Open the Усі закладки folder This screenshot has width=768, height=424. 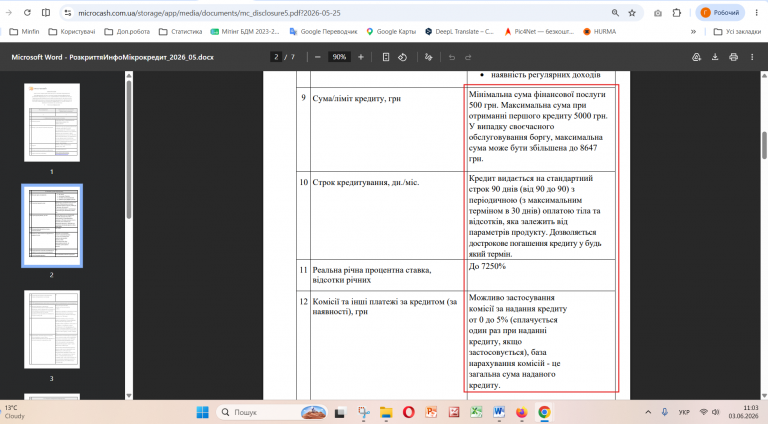pyautogui.click(x=737, y=31)
